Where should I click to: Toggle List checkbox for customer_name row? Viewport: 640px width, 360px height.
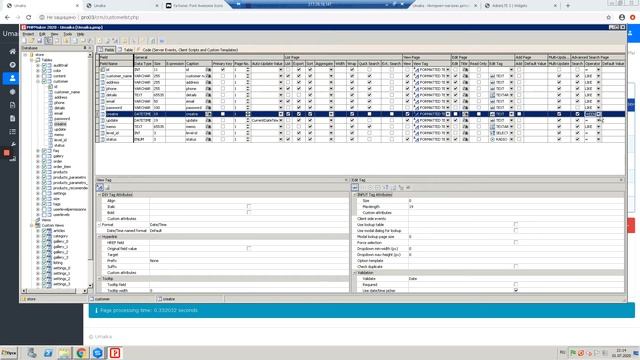click(288, 76)
